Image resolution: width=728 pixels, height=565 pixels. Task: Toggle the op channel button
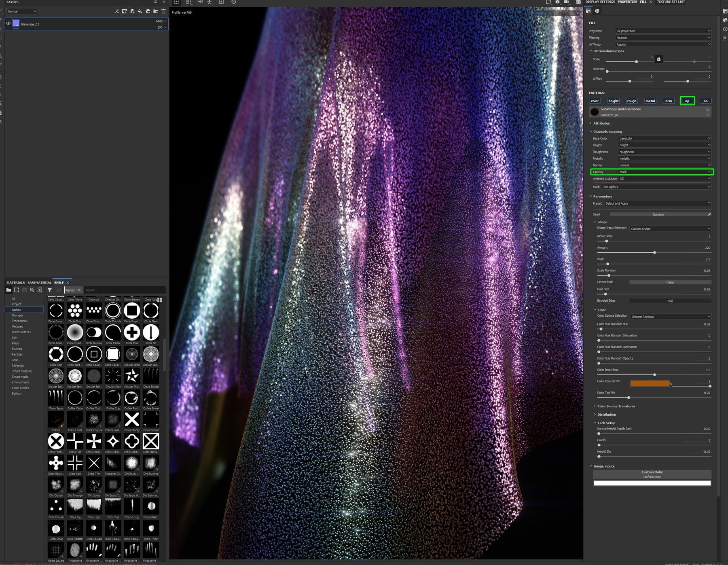(687, 101)
